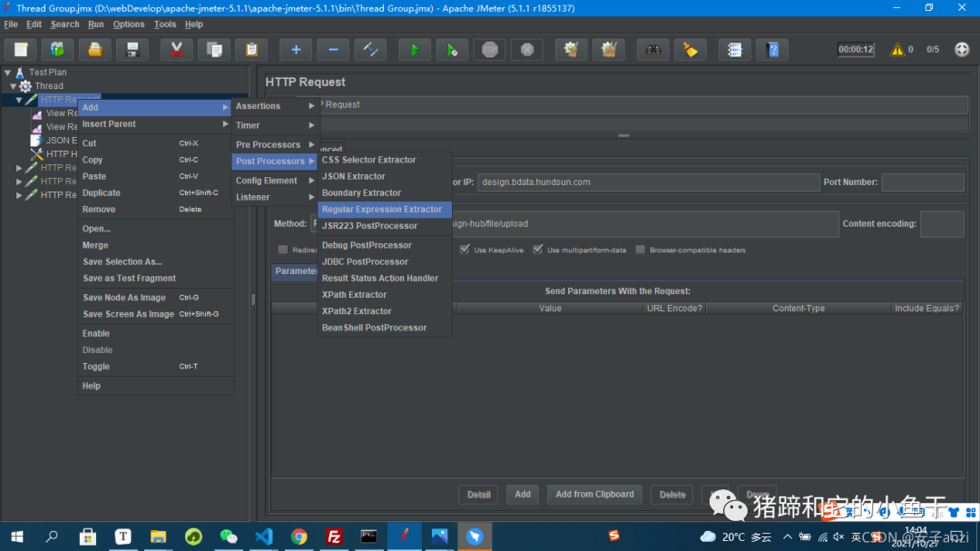This screenshot has height=551, width=980.
Task: Cut using the scissors toolbar icon
Action: point(176,49)
